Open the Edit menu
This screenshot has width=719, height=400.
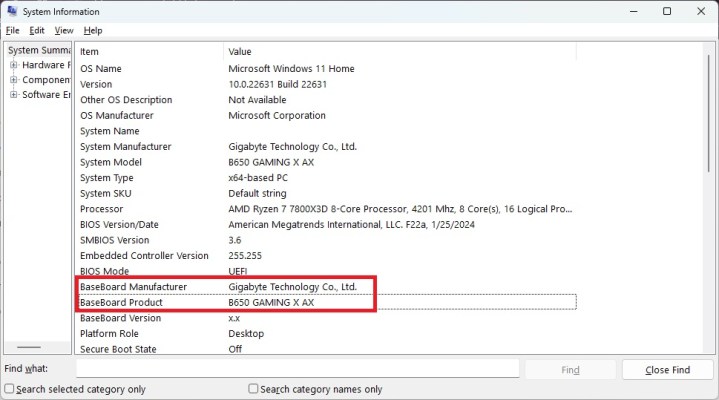pos(37,30)
